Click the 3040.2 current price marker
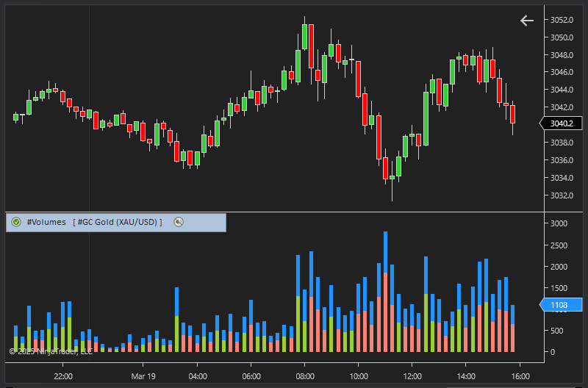 562,123
